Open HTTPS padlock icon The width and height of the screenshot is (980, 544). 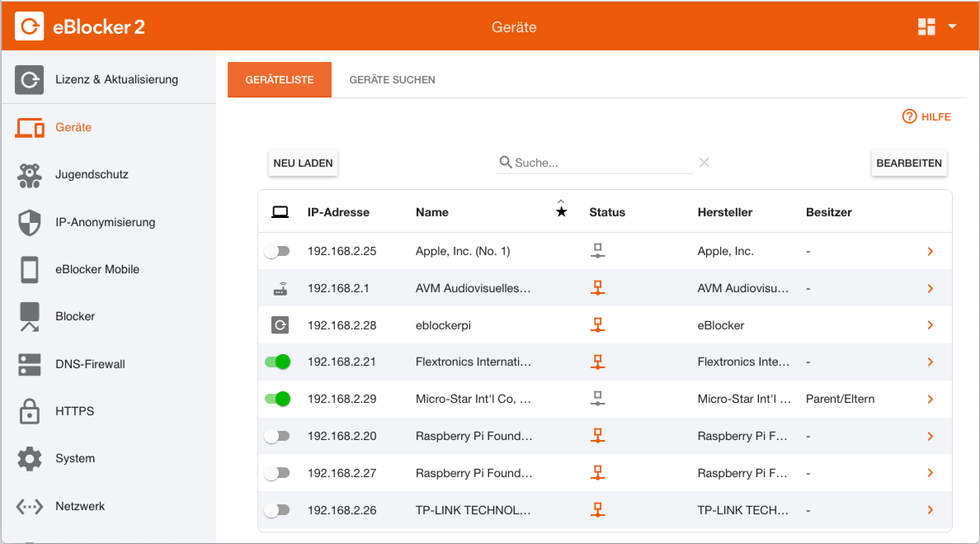tap(29, 411)
